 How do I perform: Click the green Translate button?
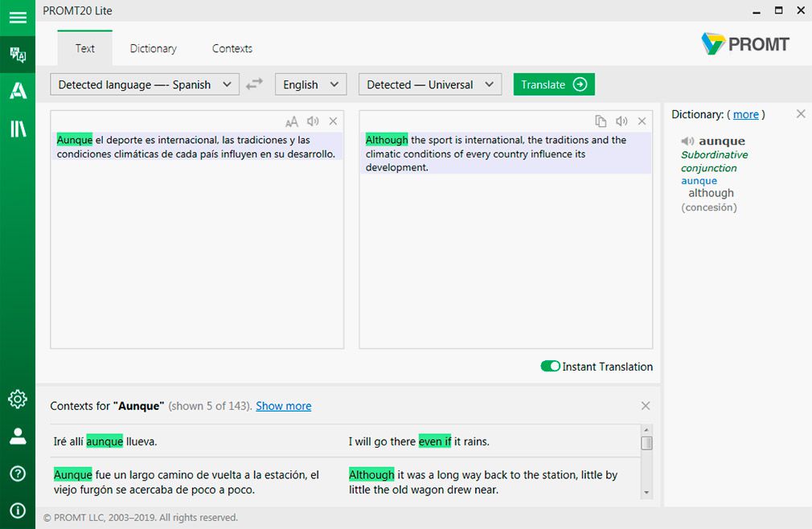point(554,84)
